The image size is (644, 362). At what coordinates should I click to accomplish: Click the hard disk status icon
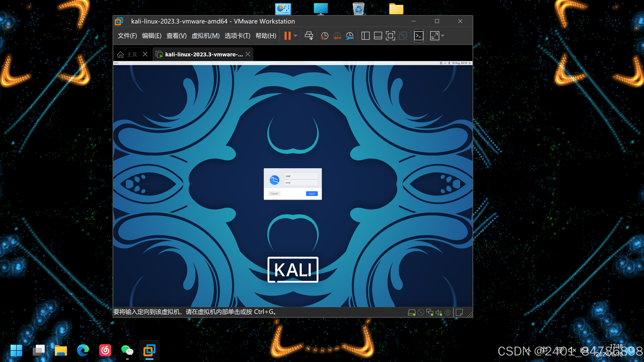pyautogui.click(x=411, y=313)
